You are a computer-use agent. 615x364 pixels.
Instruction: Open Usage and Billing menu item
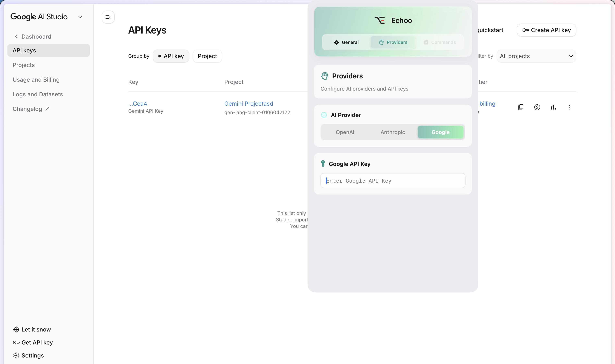tap(36, 80)
